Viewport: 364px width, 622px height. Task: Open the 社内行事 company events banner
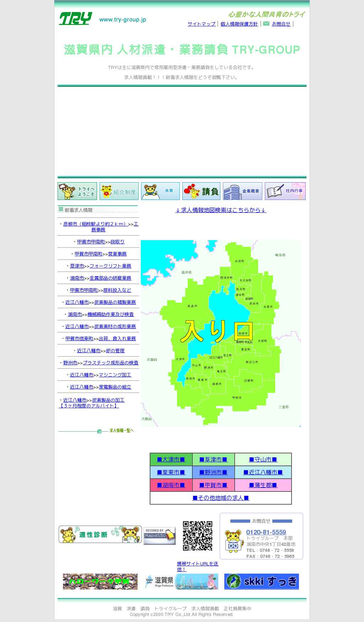[x=285, y=191]
